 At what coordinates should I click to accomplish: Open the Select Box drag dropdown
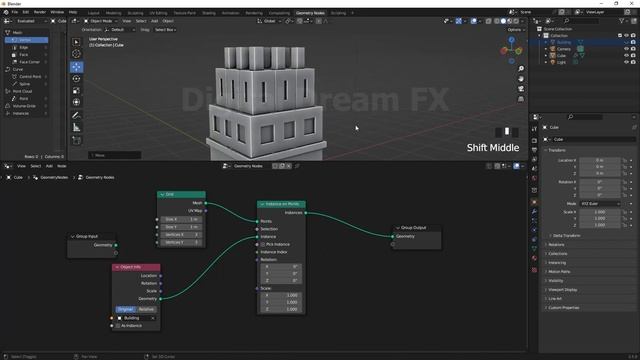[x=165, y=30]
